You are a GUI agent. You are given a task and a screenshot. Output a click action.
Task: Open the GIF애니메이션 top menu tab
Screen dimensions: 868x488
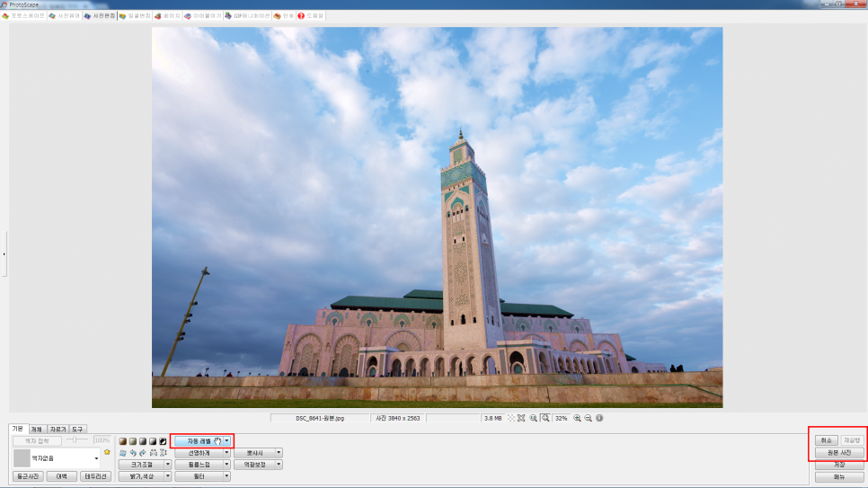click(247, 16)
